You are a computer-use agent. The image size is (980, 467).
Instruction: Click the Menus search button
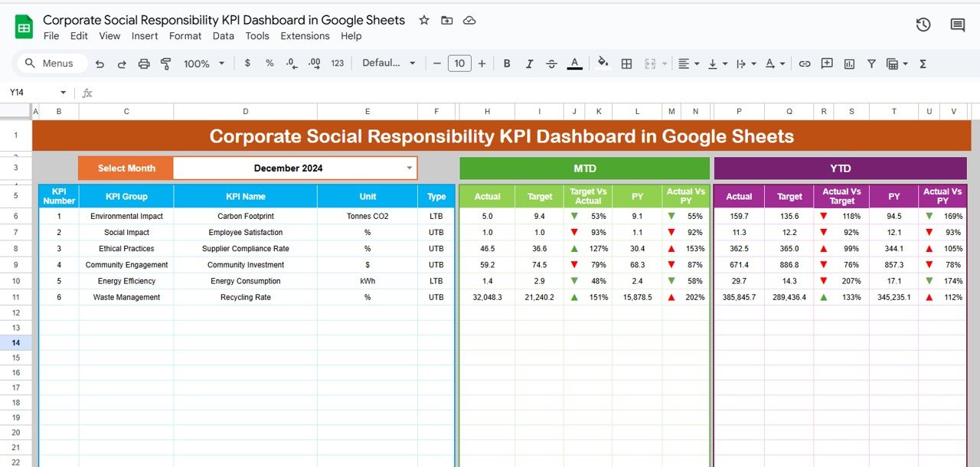coord(51,64)
